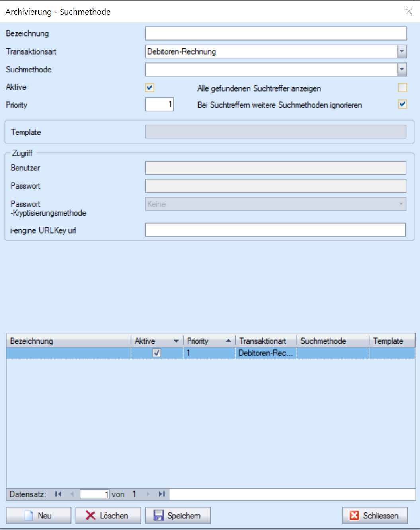Go to next record navigation icon

point(148,494)
